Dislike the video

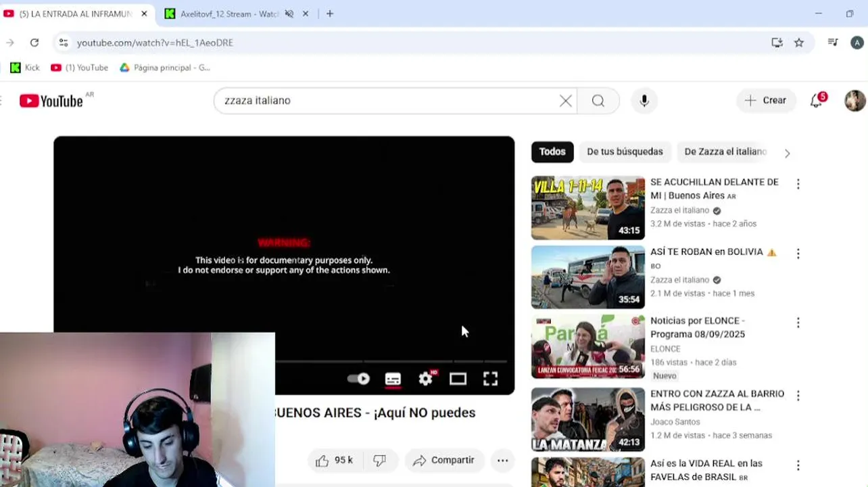coord(380,461)
